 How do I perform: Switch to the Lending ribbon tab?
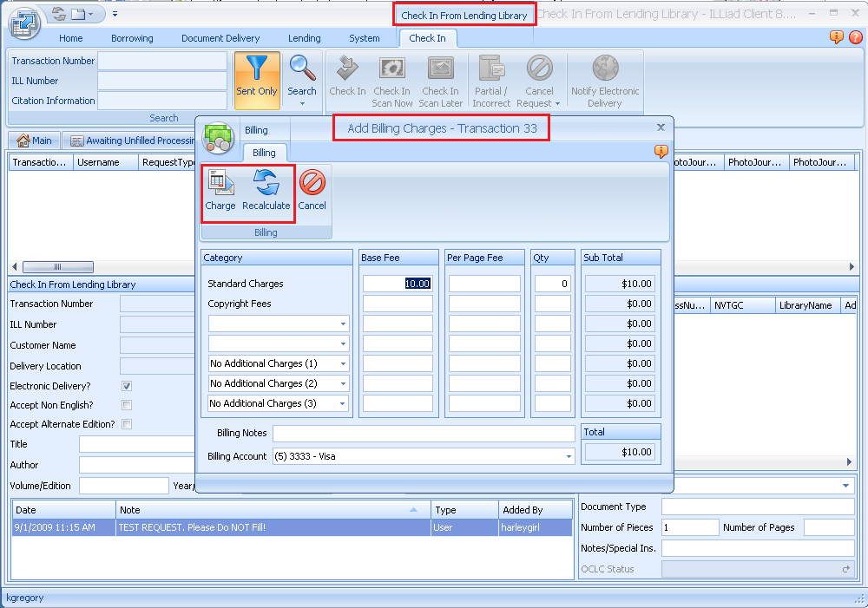(x=305, y=38)
